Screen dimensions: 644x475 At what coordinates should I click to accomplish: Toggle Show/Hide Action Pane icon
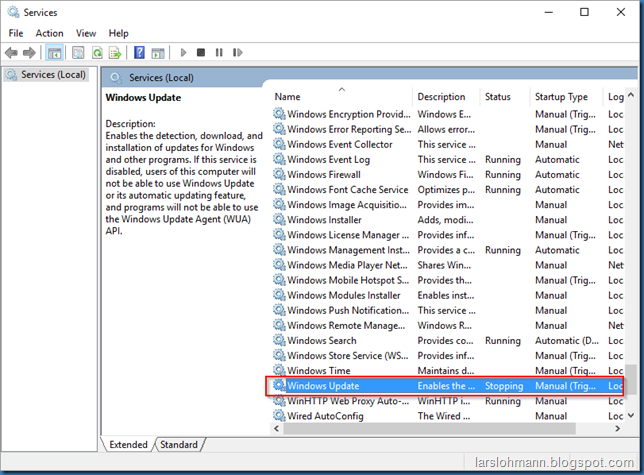coord(158,53)
